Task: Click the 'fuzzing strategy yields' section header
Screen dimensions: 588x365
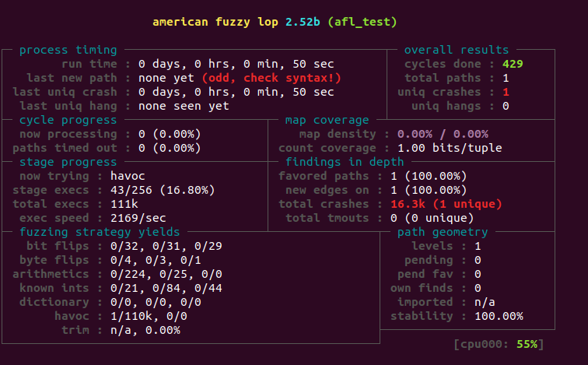Action: point(100,232)
